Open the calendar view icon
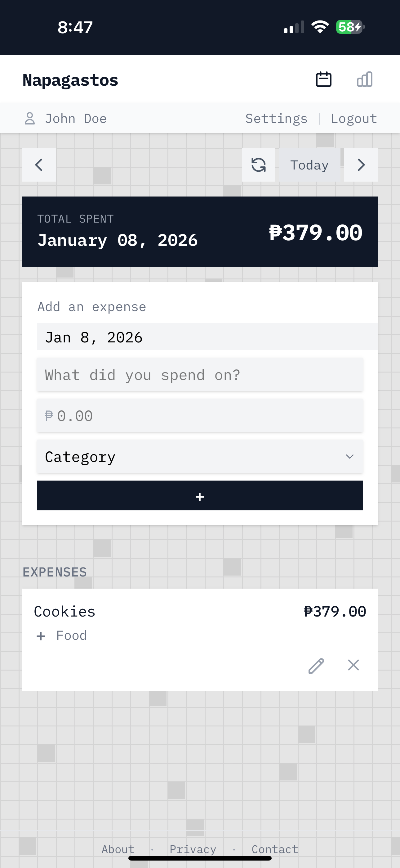 coord(323,80)
